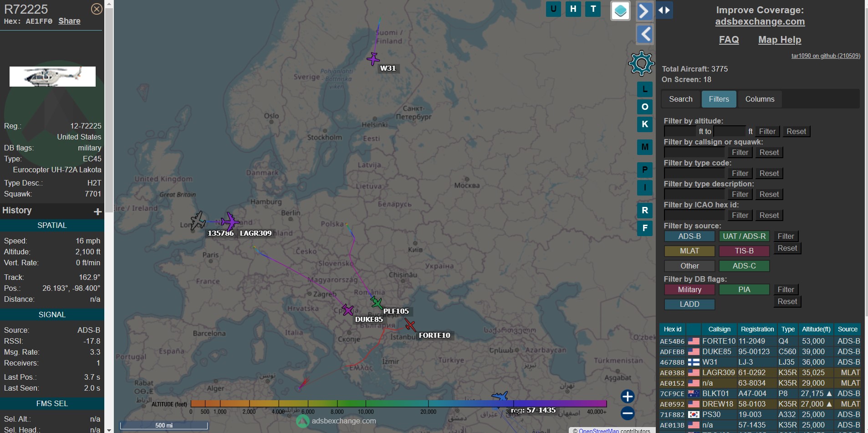Switch to the Filters tab
The width and height of the screenshot is (868, 433).
(x=719, y=99)
